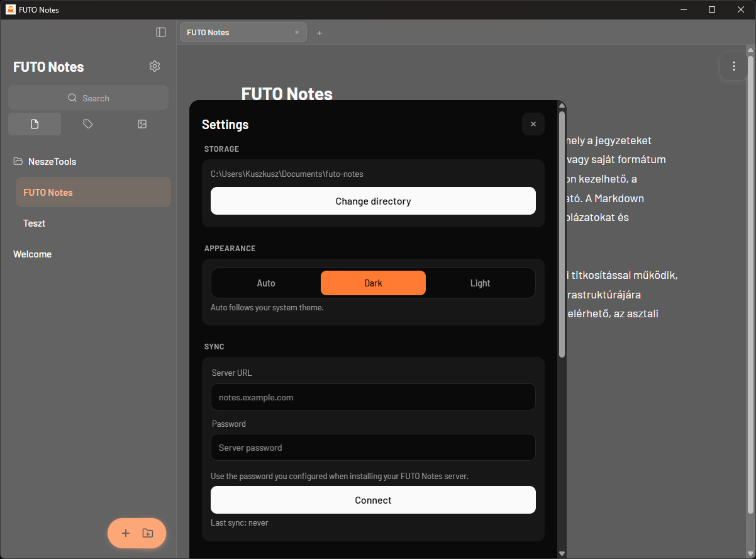Switch to the FUTO Notes tab
756x559 pixels.
pyautogui.click(x=243, y=32)
